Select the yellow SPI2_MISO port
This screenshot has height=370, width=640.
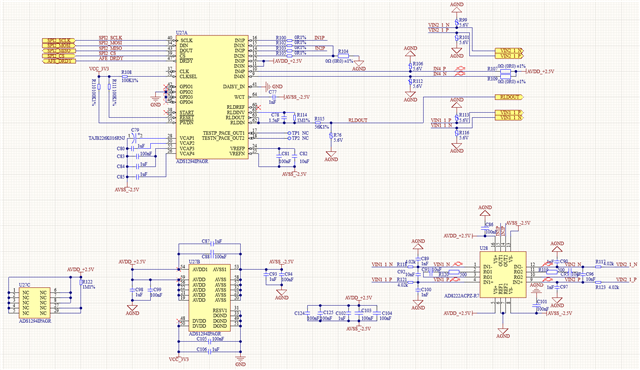(59, 51)
